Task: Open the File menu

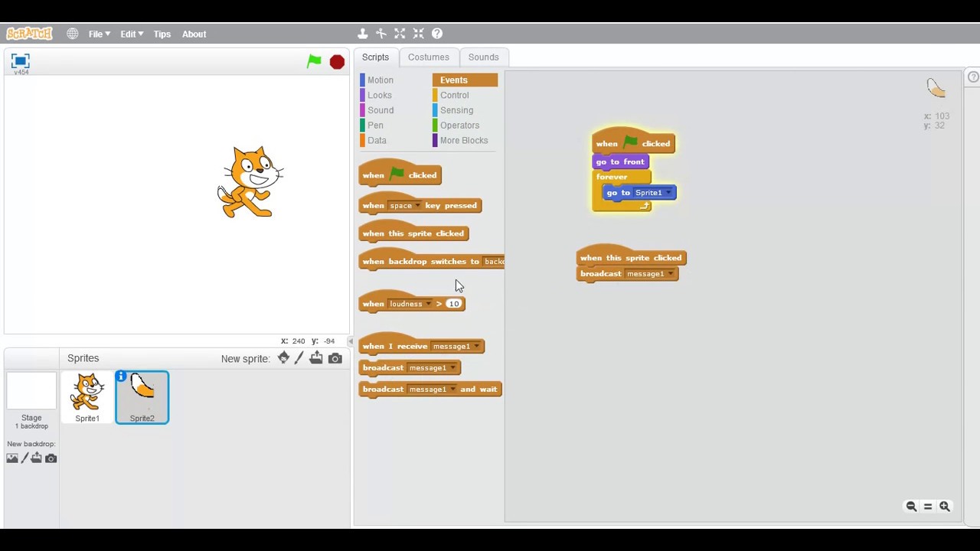Action: point(99,34)
